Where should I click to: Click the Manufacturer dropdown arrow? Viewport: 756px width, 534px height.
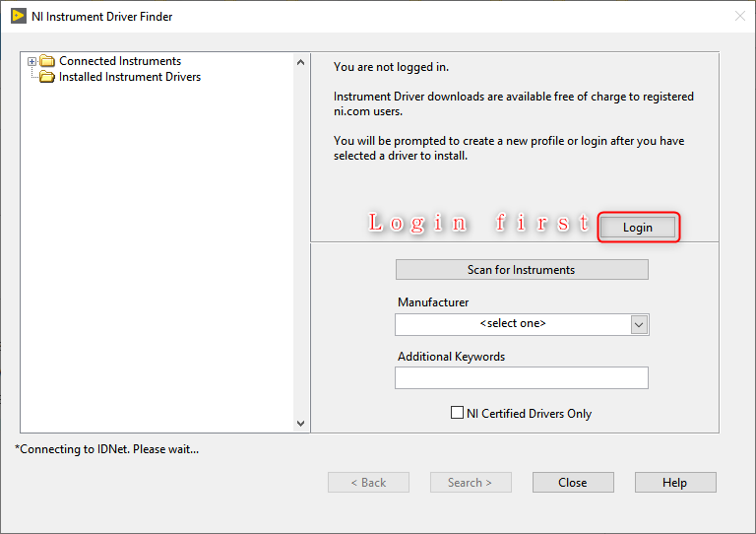pos(639,325)
